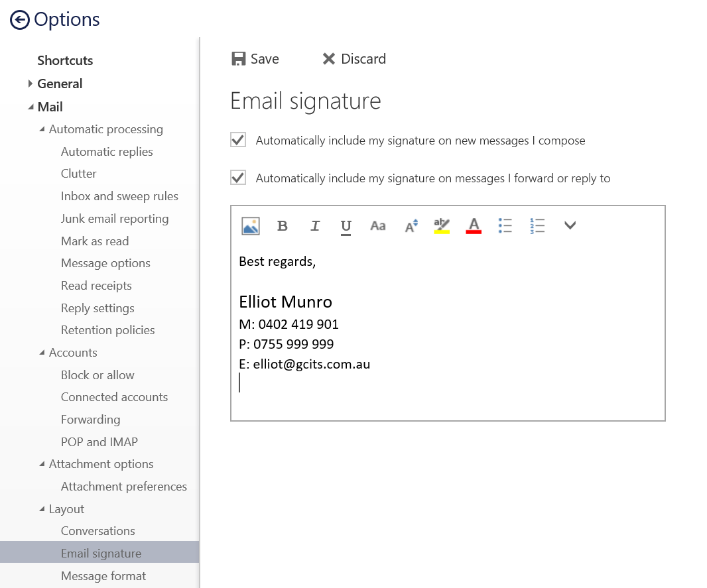Click the 'E: elliot@gcits.com.au' line
707x588 pixels.
tap(304, 364)
